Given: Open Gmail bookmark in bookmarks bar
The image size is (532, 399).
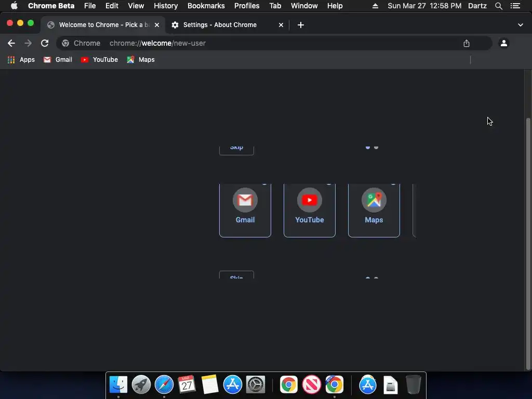Looking at the screenshot, I should pos(58,60).
